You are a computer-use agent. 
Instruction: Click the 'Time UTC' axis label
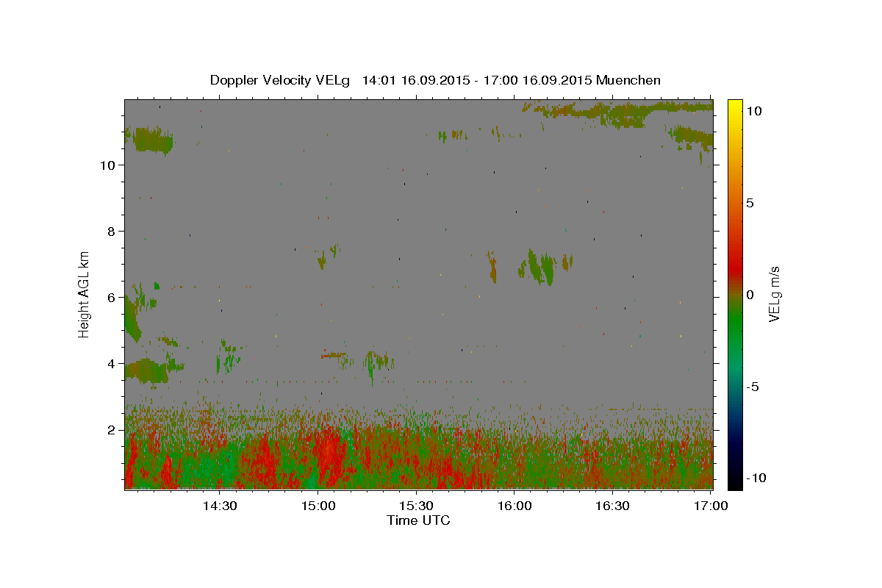418,520
